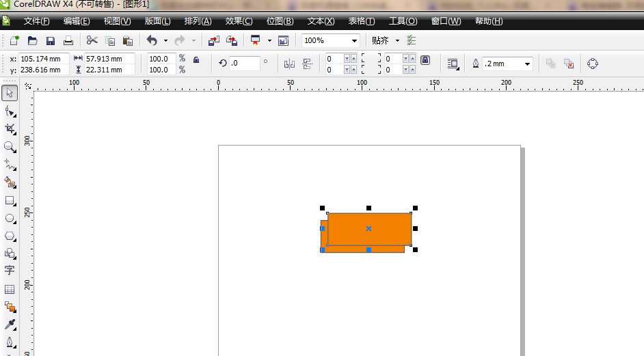Select the Pick tool in toolbox
The image size is (644, 356).
coord(10,94)
